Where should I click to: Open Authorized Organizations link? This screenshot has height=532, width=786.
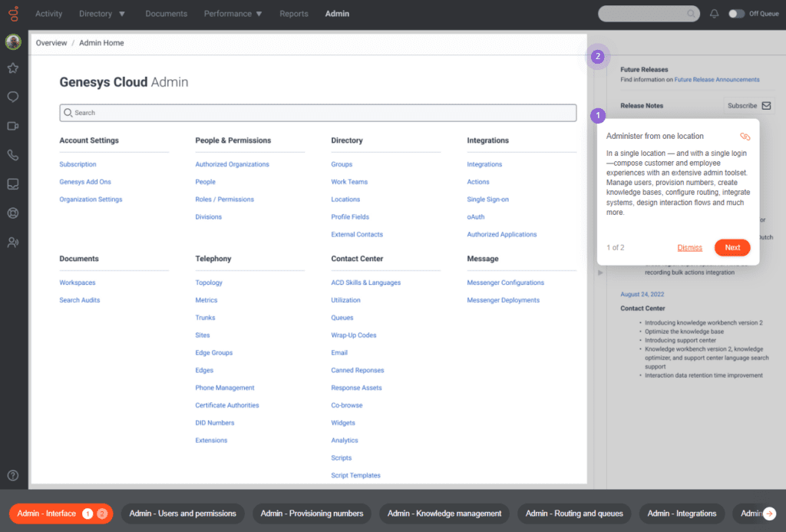[232, 164]
